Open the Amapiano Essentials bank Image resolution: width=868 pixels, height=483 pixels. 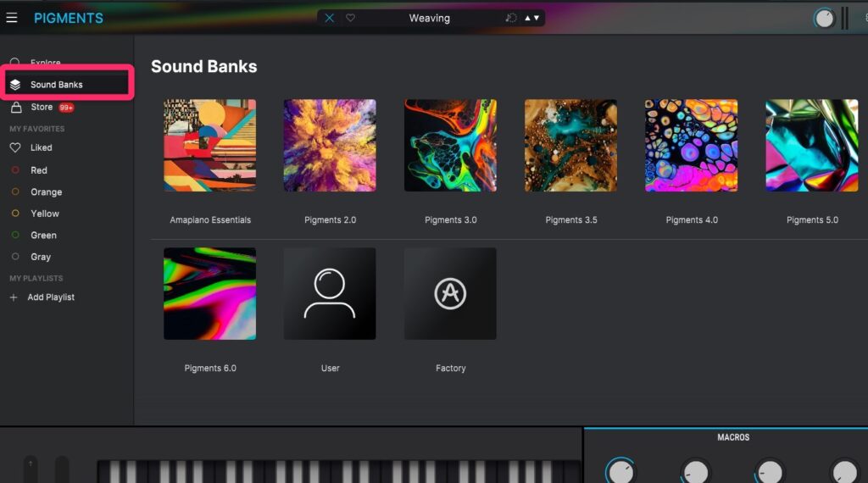tap(209, 145)
